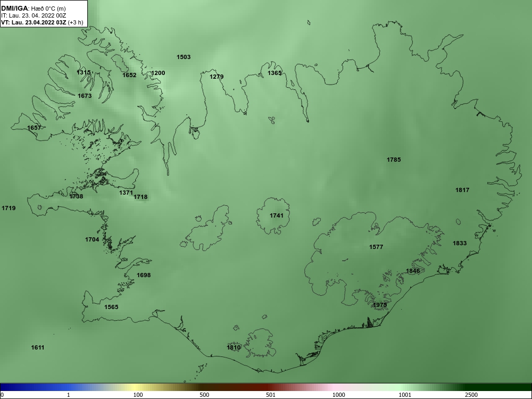
Task: Select the 1719 offshore value
Action: point(9,208)
